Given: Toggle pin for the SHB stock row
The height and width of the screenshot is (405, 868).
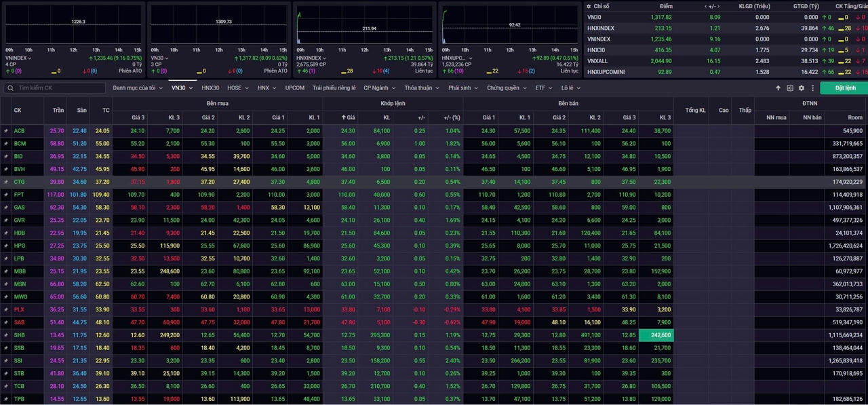Looking at the screenshot, I should tap(6, 335).
